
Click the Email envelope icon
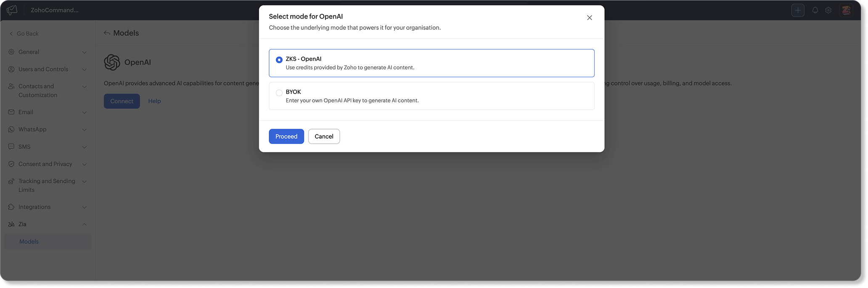pos(11,112)
